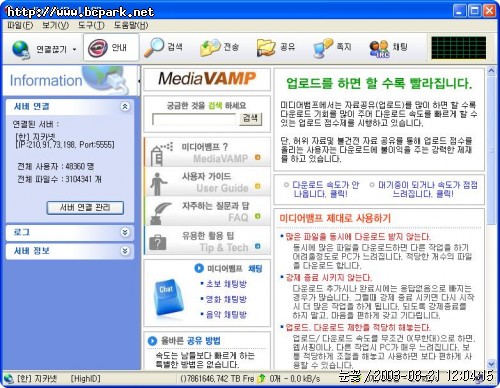Click [HighID] in the status bar

pyautogui.click(x=85, y=379)
